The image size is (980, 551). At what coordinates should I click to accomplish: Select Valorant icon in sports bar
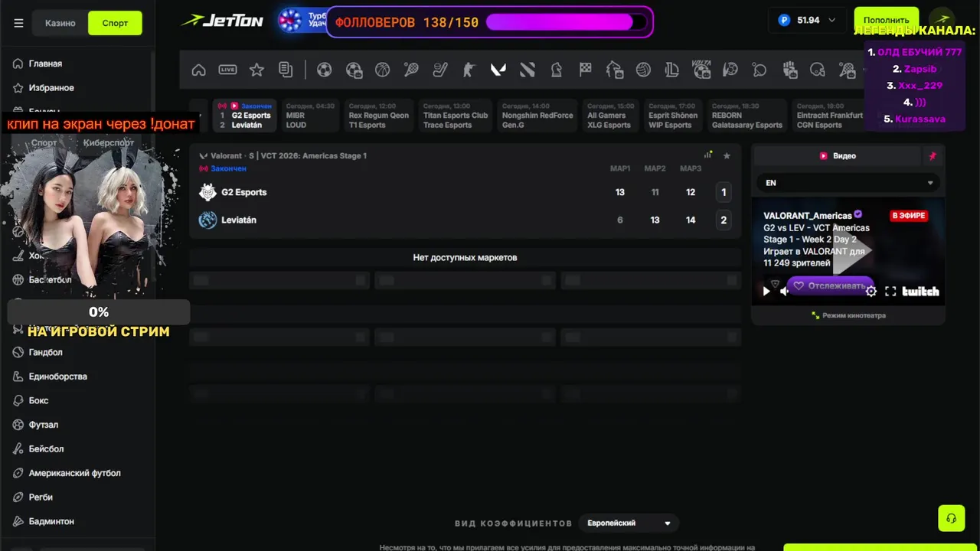(498, 70)
